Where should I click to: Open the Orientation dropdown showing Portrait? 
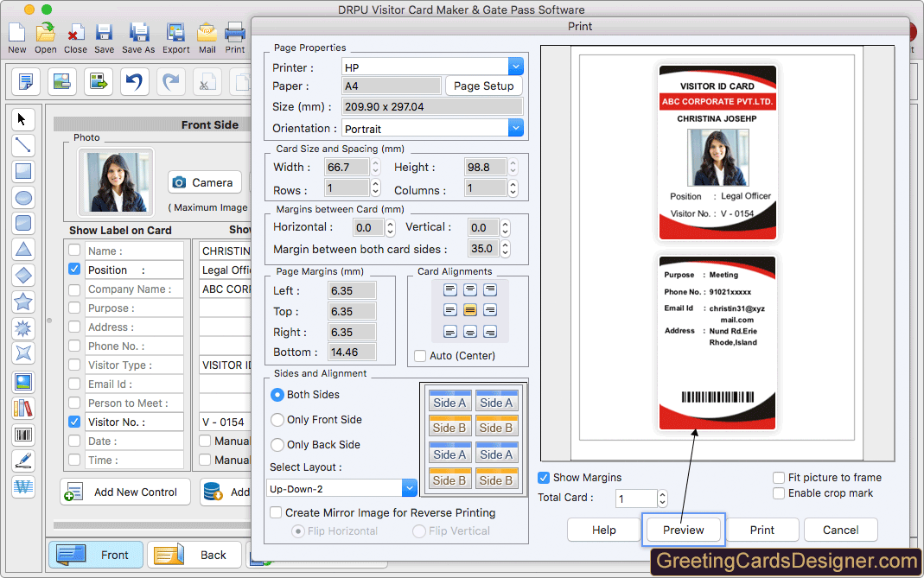point(516,128)
